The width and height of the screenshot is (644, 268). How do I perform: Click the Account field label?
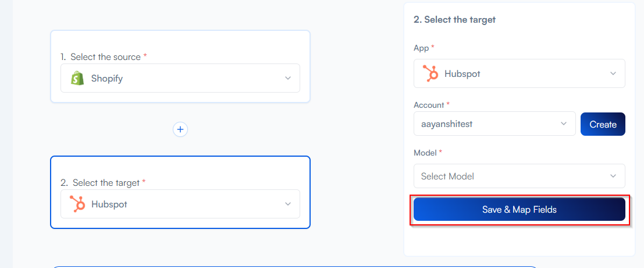(x=429, y=105)
